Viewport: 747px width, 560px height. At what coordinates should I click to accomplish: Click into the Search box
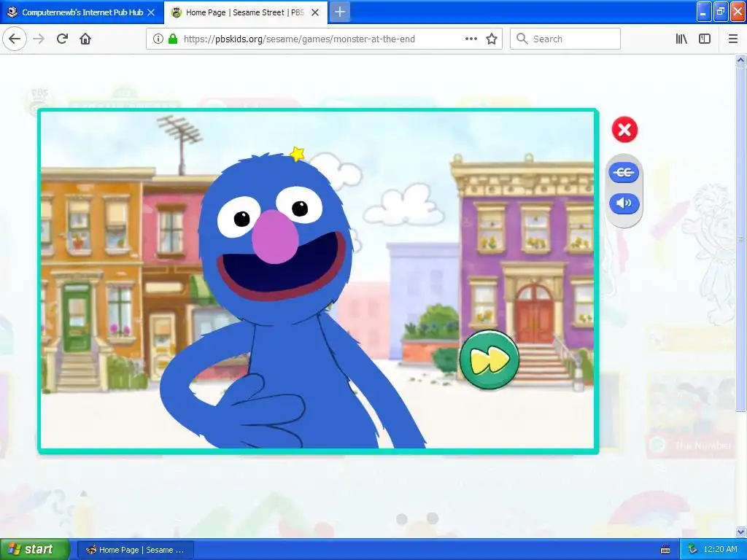565,39
